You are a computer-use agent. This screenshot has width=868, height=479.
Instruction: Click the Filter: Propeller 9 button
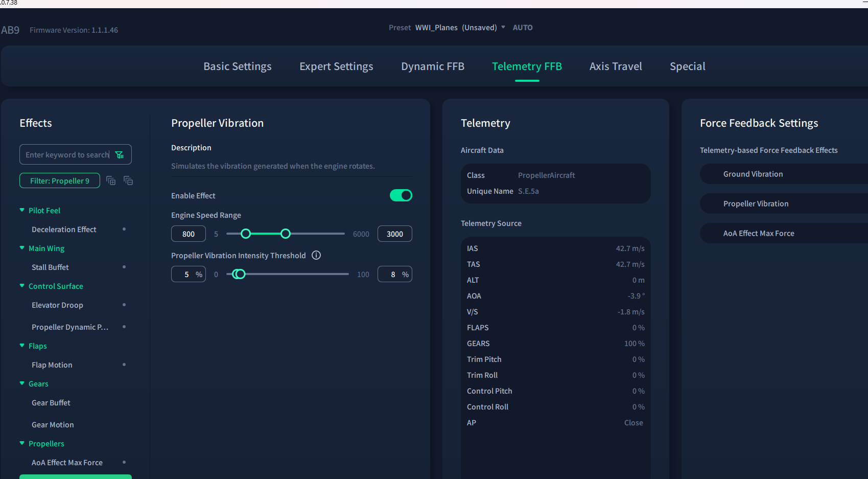point(60,180)
